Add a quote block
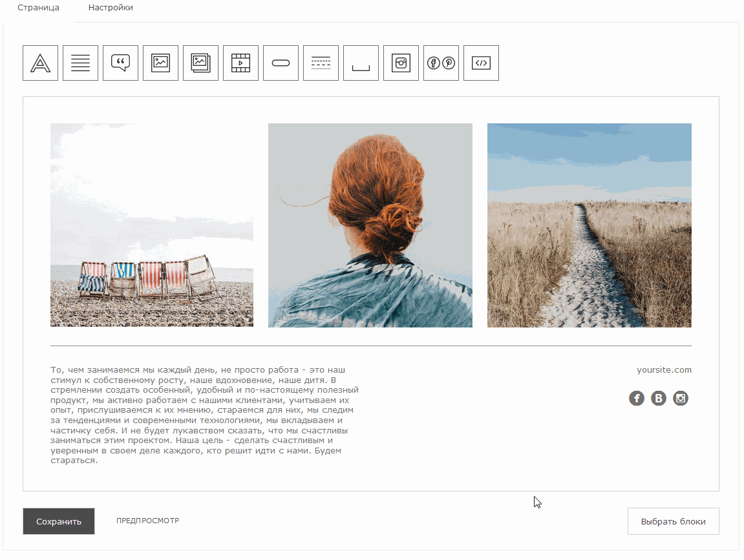Viewport: 744px width, 560px height. (x=120, y=63)
